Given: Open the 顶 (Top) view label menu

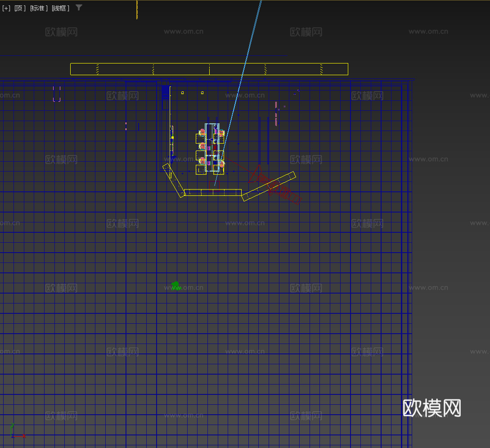Looking at the screenshot, I should coord(20,8).
